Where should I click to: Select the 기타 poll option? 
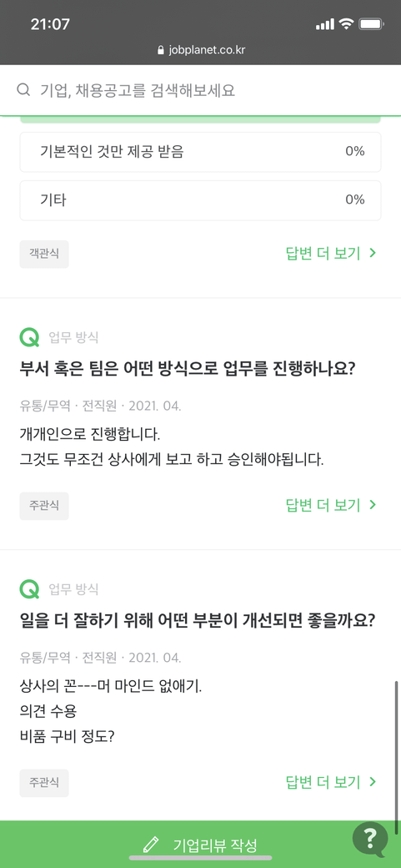pos(200,200)
